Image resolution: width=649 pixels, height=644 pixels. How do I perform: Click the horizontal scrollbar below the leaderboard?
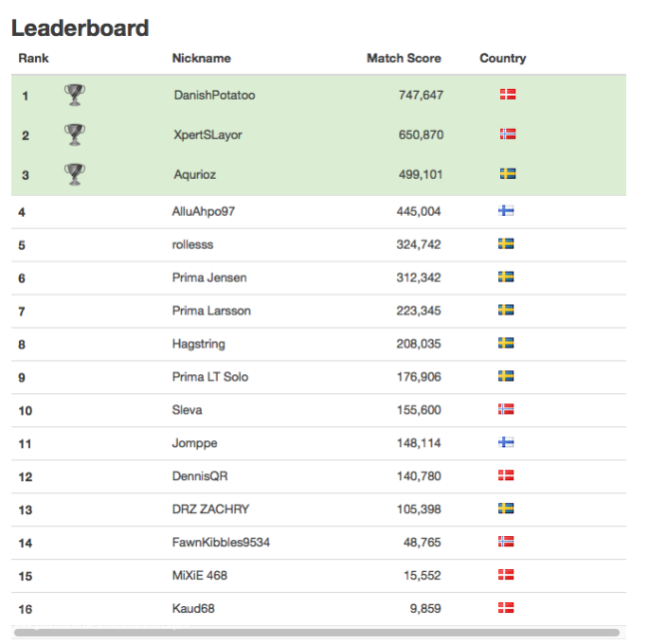pyautogui.click(x=317, y=632)
